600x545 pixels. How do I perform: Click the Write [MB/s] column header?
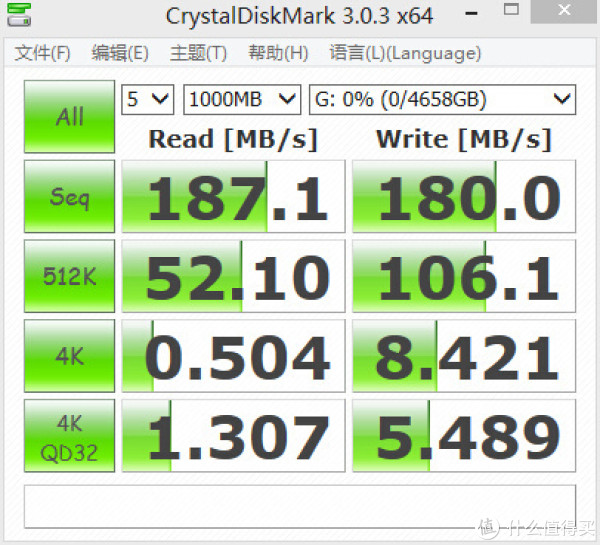464,139
